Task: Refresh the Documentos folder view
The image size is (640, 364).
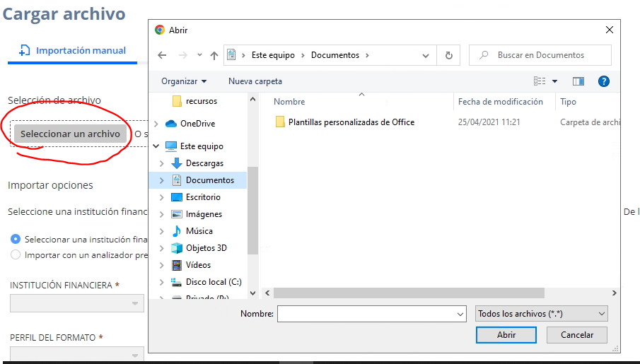Action: pos(448,55)
